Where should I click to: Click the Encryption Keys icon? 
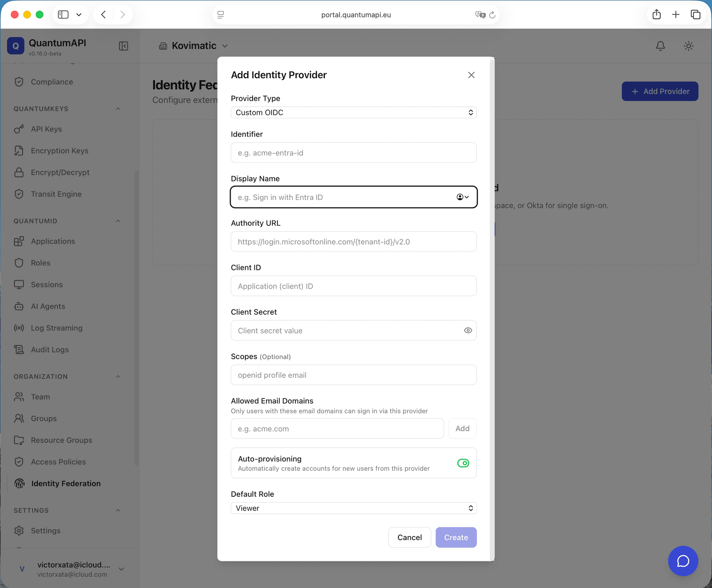[x=19, y=151]
